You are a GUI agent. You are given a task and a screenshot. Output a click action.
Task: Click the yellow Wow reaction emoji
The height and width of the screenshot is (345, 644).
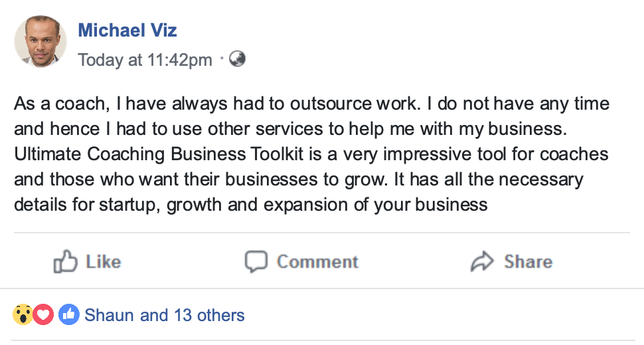(x=23, y=314)
